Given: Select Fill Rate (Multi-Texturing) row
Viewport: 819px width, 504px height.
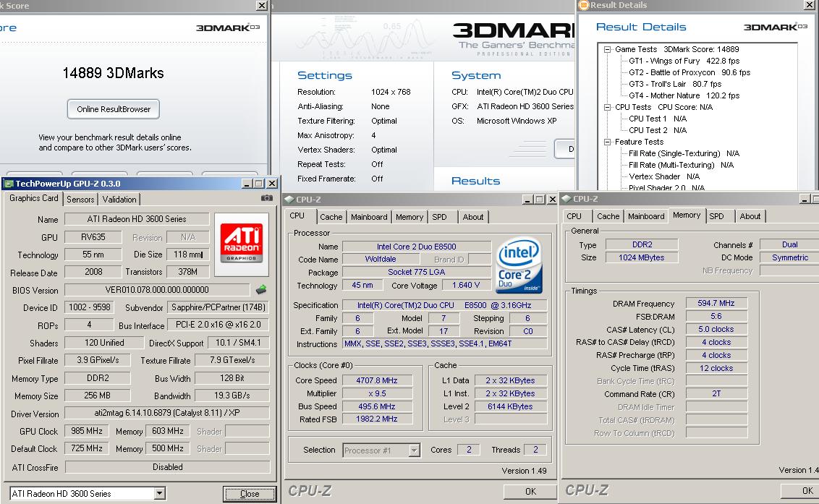Looking at the screenshot, I should (681, 165).
